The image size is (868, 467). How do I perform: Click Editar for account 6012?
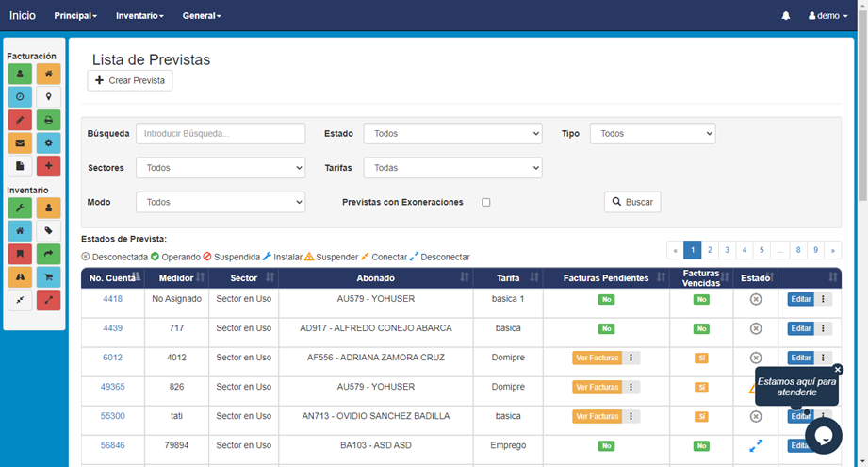tap(800, 358)
